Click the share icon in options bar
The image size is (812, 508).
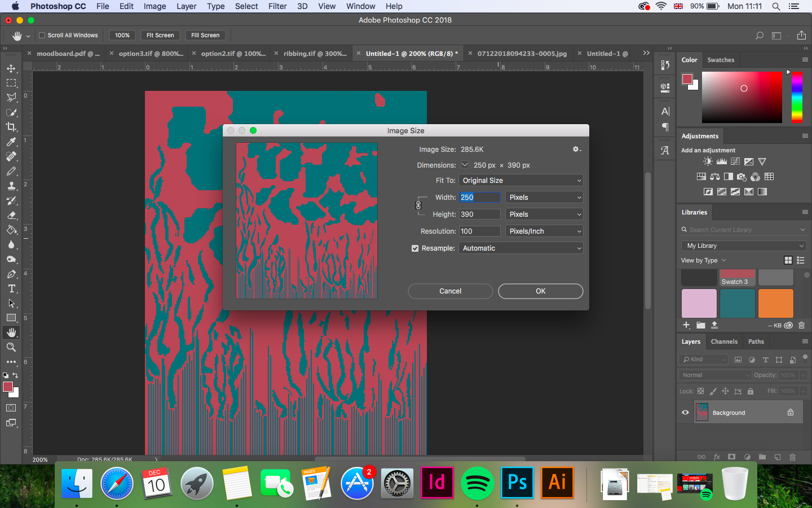801,35
